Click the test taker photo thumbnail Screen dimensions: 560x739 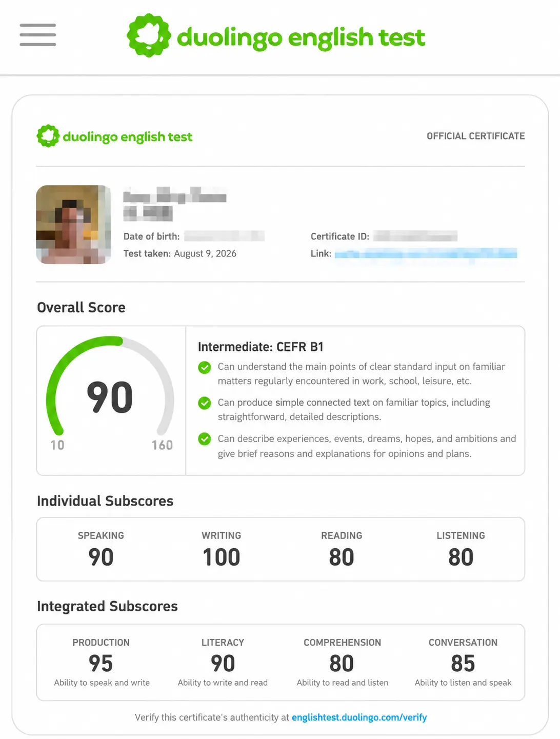(73, 225)
